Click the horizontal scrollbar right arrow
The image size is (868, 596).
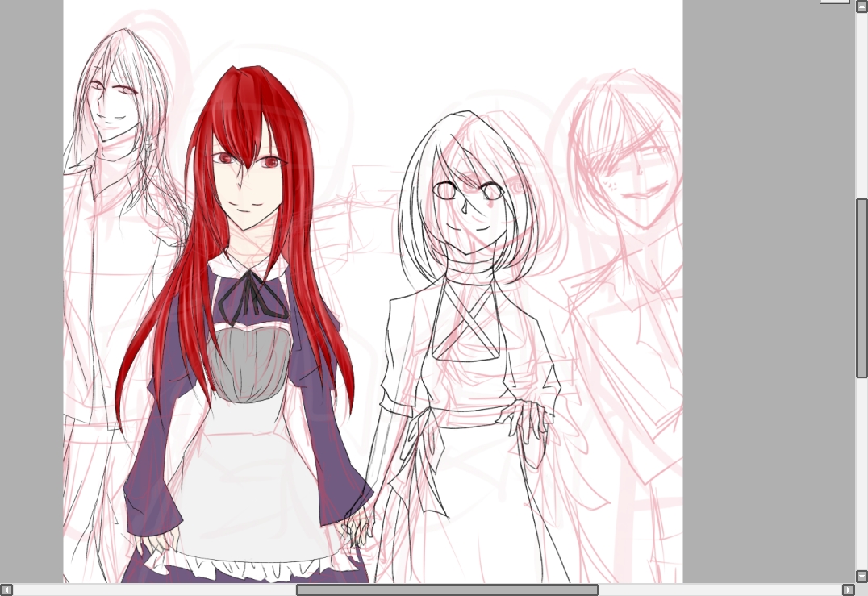848,590
